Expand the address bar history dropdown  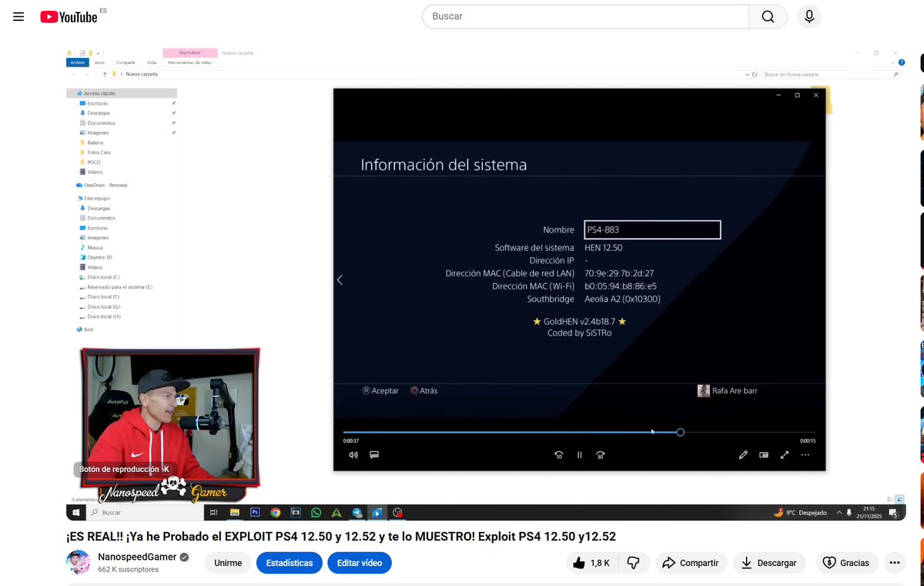click(x=748, y=75)
